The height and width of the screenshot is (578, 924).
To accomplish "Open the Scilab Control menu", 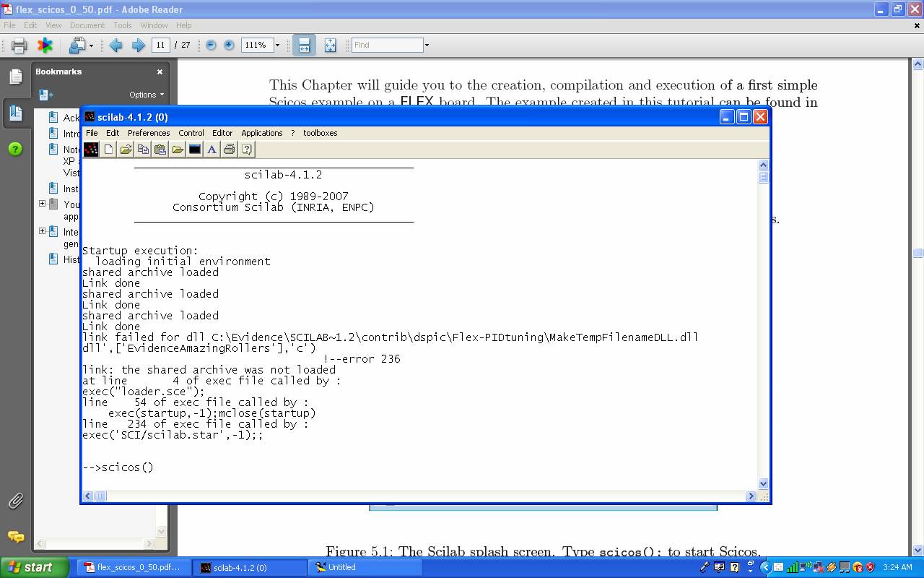I will click(191, 133).
